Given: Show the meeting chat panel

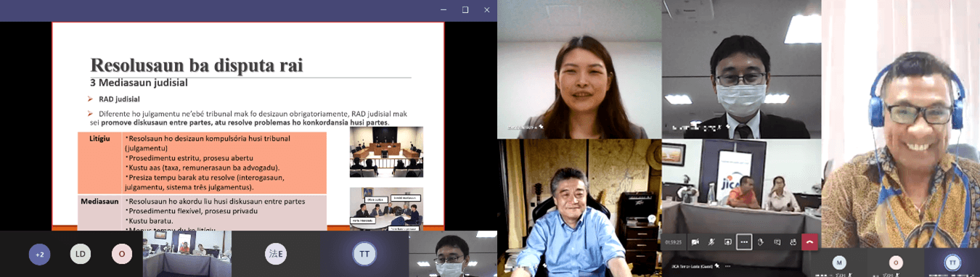Looking at the screenshot, I should [777, 242].
